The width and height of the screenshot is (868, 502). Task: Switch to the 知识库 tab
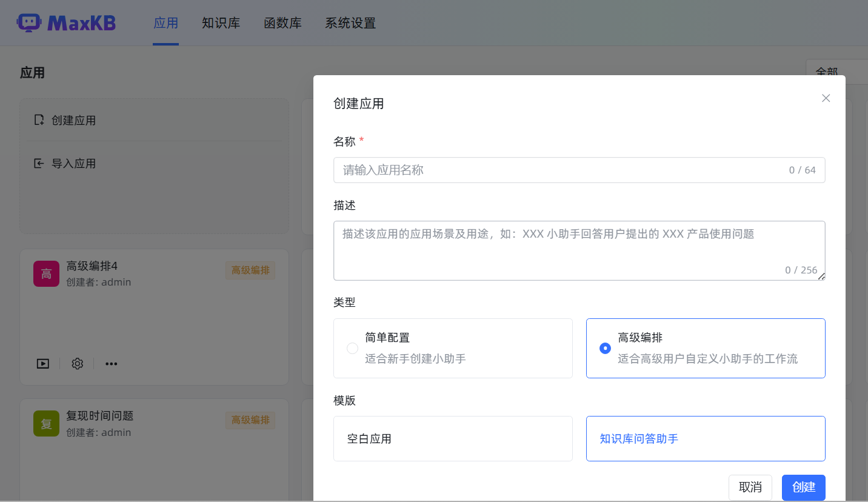(221, 22)
